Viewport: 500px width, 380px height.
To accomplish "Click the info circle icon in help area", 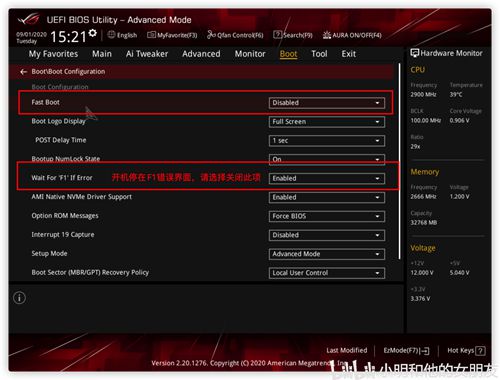I will pos(19,298).
